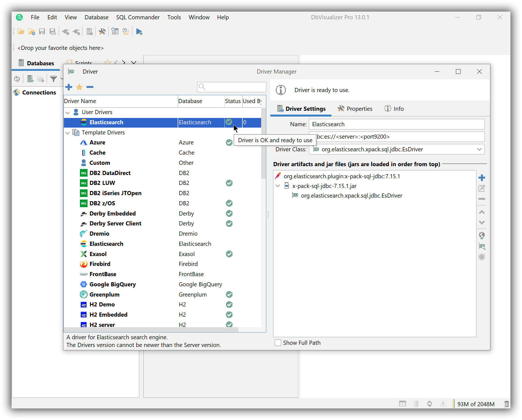Empty the trash in the status bar
This screenshot has width=522, height=420.
(507, 404)
